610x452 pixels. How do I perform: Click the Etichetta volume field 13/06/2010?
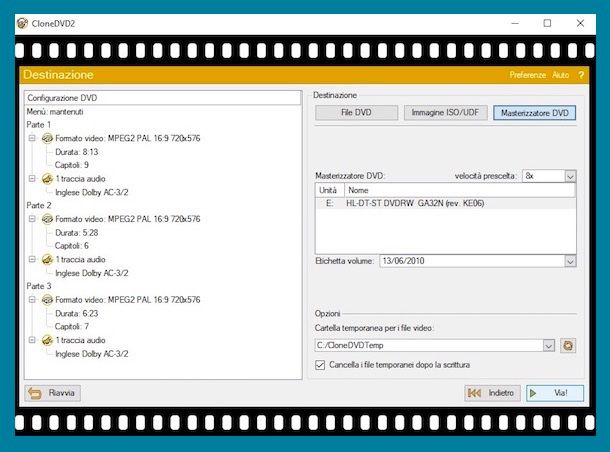pos(472,261)
